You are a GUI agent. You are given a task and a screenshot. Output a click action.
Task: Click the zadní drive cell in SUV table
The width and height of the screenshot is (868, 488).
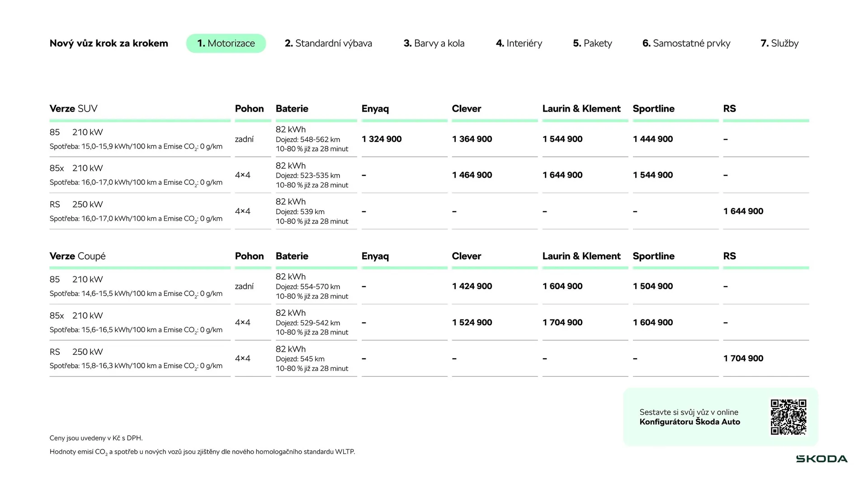point(244,139)
